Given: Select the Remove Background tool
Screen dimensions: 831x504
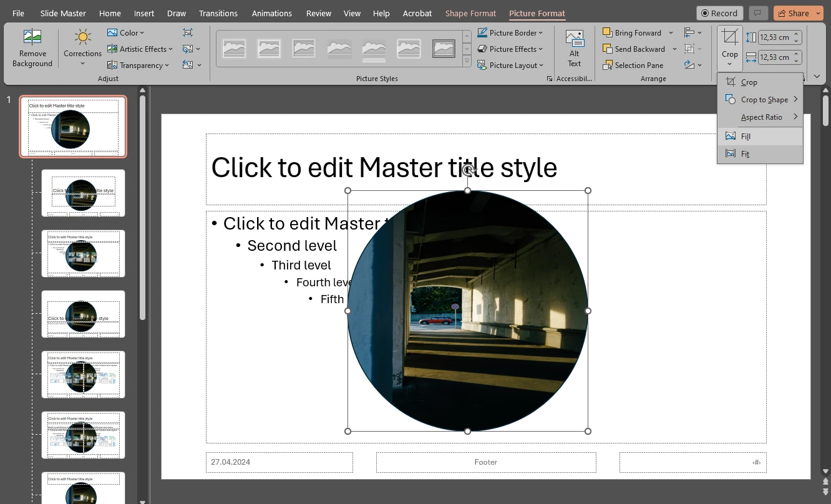Looking at the screenshot, I should click(32, 49).
